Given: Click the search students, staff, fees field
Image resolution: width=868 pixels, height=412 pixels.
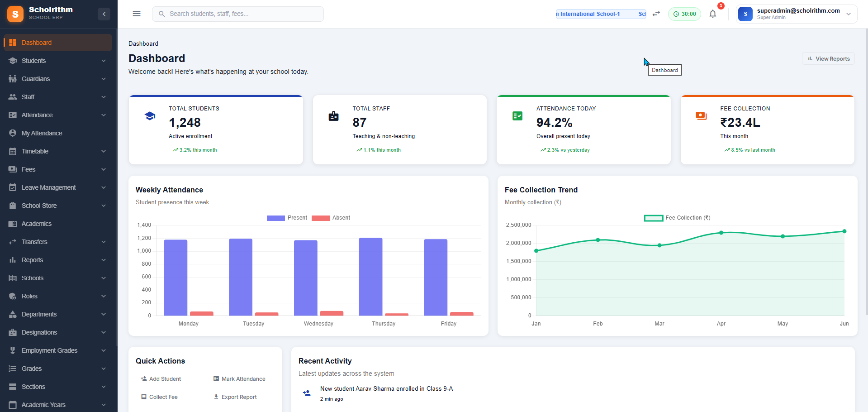Looking at the screenshot, I should pyautogui.click(x=237, y=14).
